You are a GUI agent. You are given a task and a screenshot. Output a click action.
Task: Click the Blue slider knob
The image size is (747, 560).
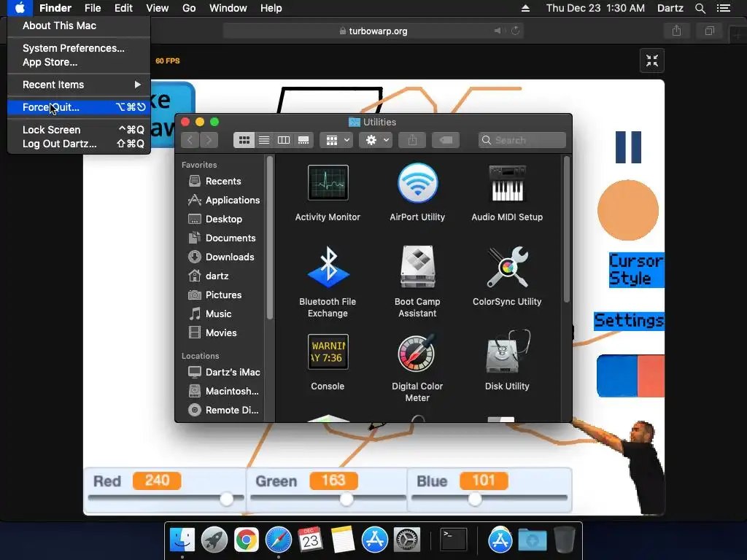pyautogui.click(x=474, y=499)
